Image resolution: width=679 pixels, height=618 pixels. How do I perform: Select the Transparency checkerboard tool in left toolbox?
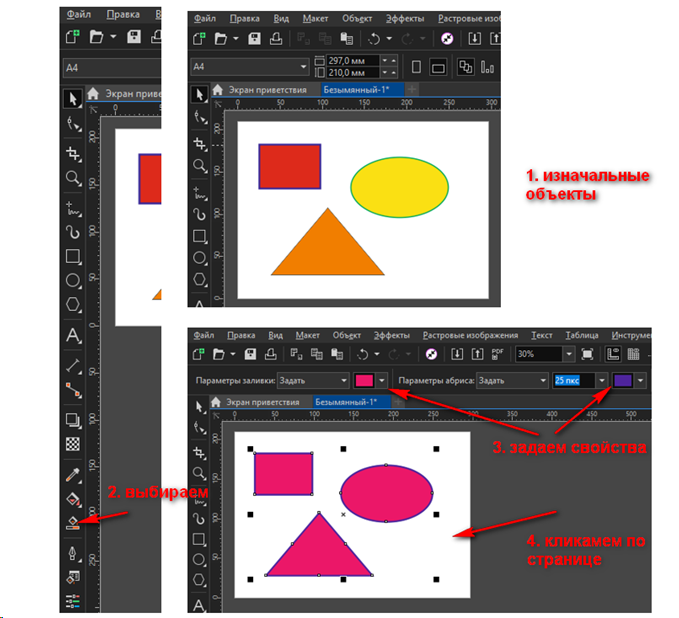click(x=73, y=444)
